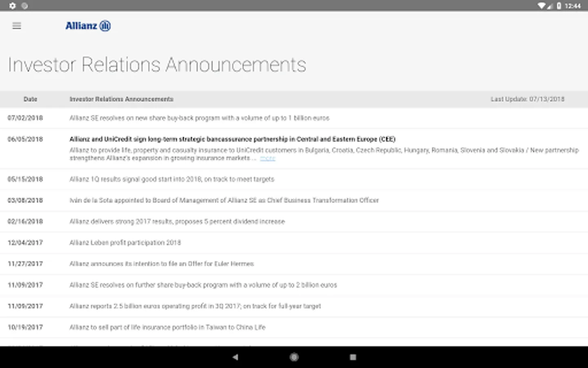The height and width of the screenshot is (368, 588).
Task: Click the 'more' link in UniCredit announcement
Action: coord(267,158)
